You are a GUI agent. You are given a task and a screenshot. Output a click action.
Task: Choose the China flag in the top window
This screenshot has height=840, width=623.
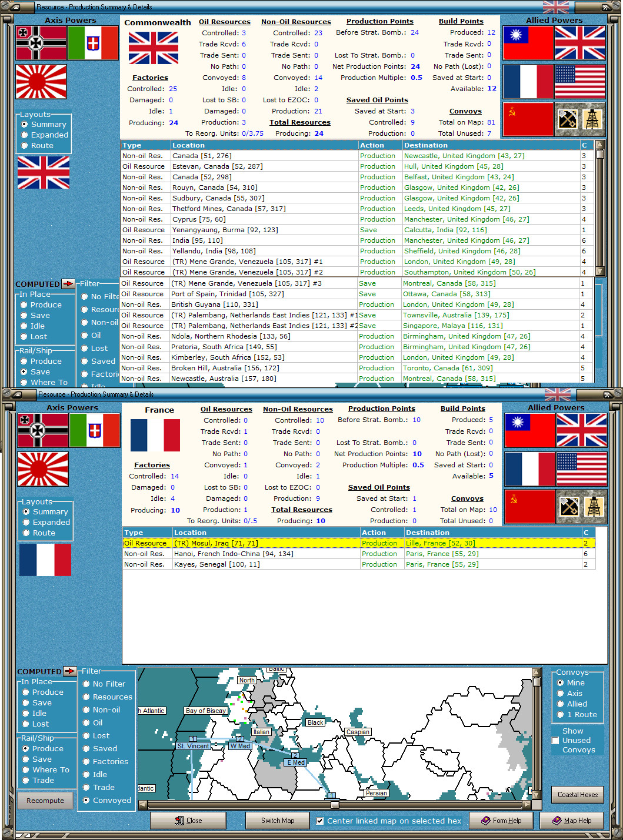point(528,43)
